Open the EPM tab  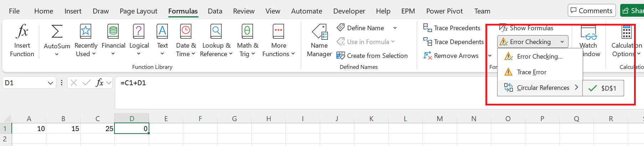[x=408, y=11]
